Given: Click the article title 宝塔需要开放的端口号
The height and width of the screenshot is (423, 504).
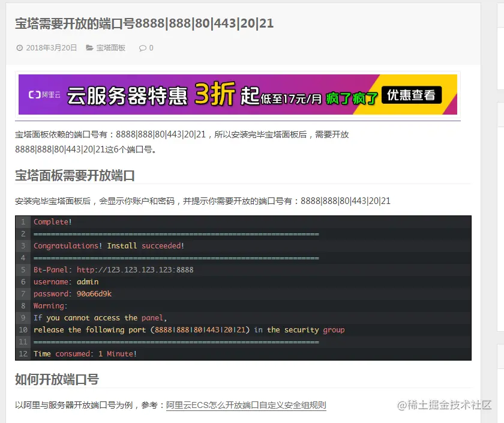Looking at the screenshot, I should click(145, 23).
